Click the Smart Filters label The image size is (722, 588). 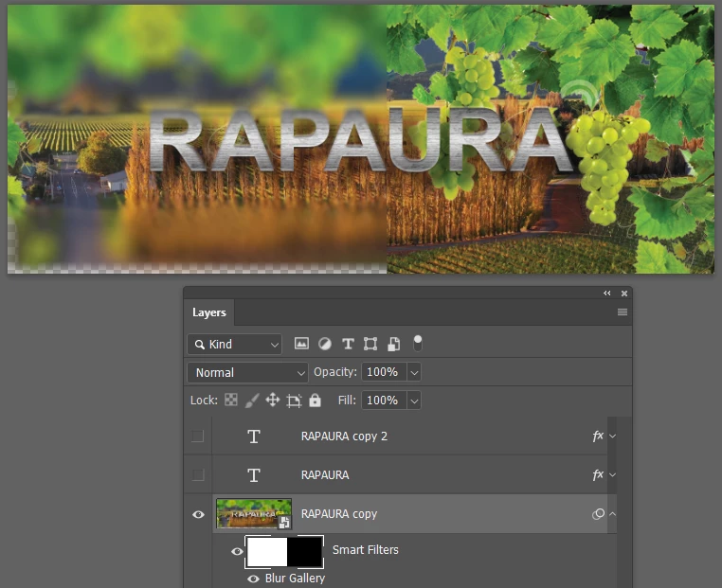(x=365, y=550)
